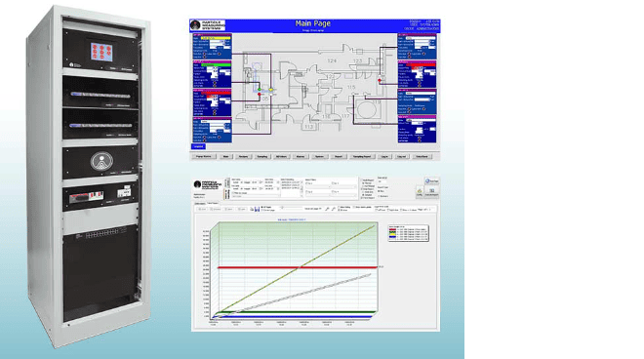This screenshot has width=644, height=359.
Task: Switch to the Data Report tab
Action: pos(200,203)
